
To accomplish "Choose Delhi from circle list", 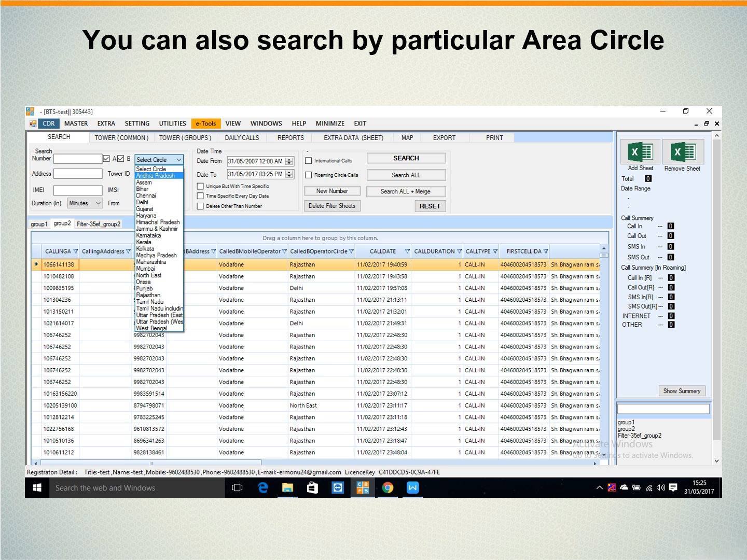I will (159, 202).
